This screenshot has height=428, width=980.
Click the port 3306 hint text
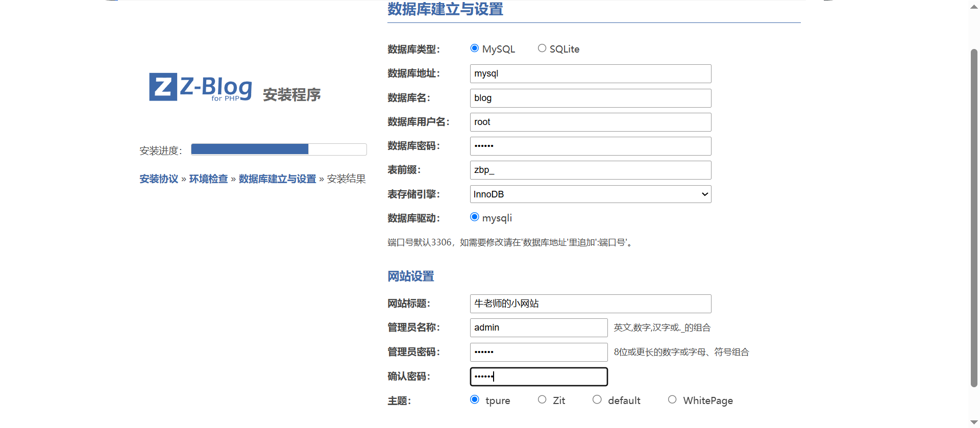[510, 242]
